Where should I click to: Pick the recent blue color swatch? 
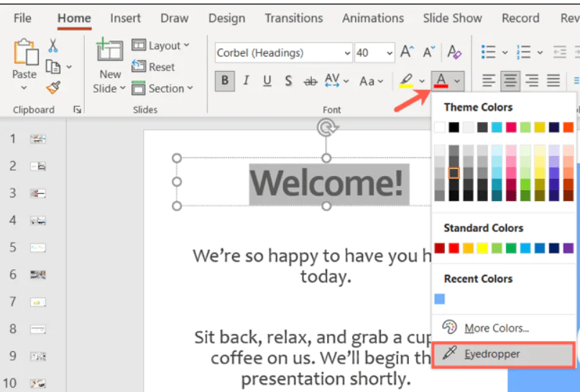click(439, 299)
